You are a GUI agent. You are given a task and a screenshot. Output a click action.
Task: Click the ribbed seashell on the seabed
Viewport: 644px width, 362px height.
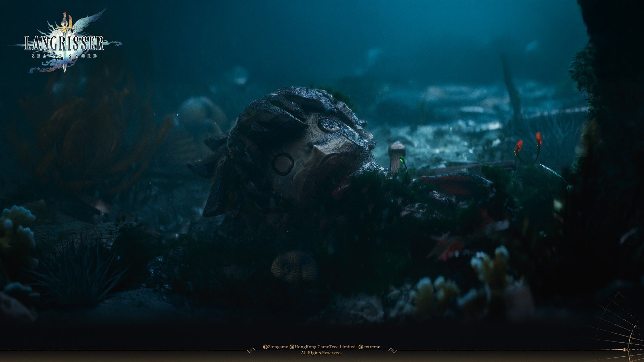(x=294, y=266)
